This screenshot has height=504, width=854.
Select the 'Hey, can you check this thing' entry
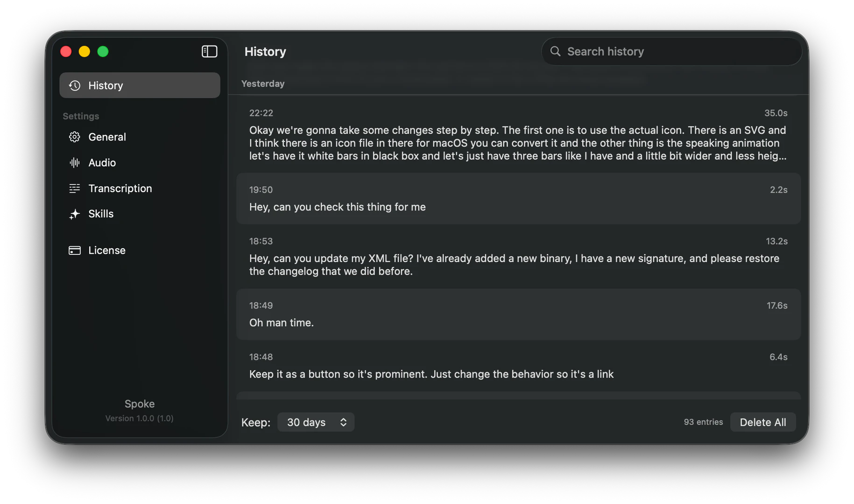[514, 198]
